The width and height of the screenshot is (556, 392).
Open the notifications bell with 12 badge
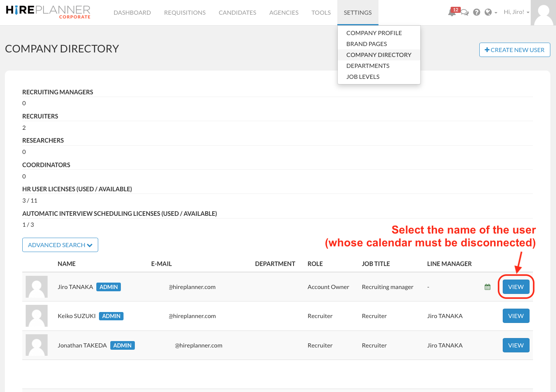click(x=452, y=12)
